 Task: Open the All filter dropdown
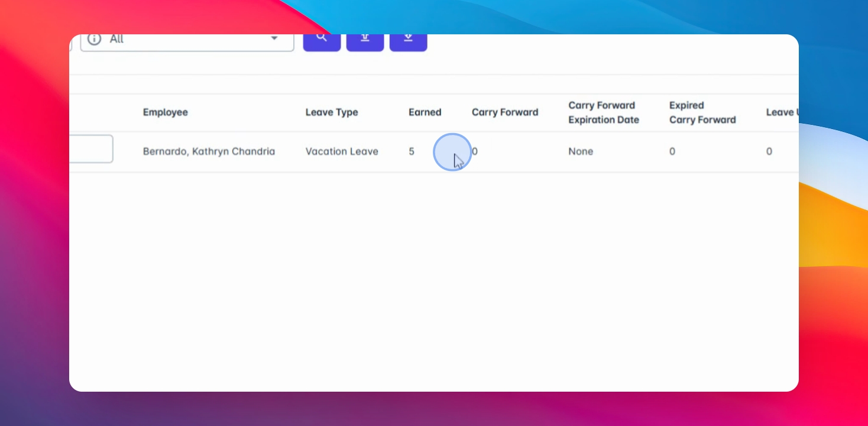(x=187, y=43)
